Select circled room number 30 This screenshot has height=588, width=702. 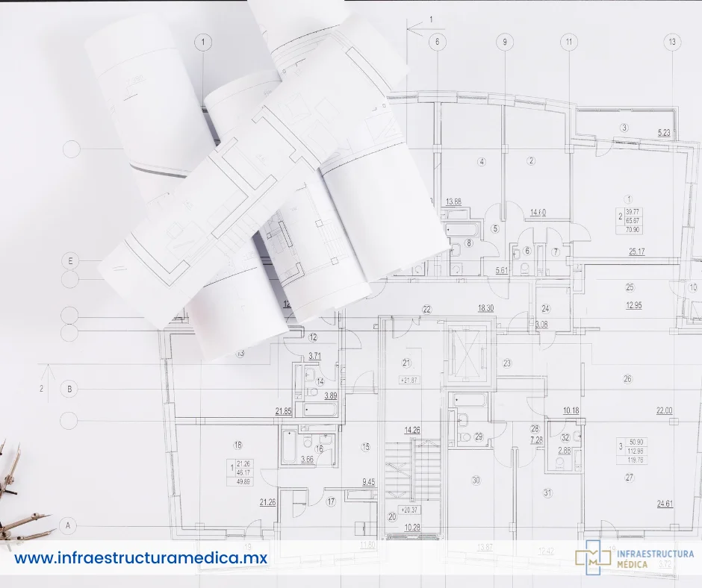coord(476,481)
